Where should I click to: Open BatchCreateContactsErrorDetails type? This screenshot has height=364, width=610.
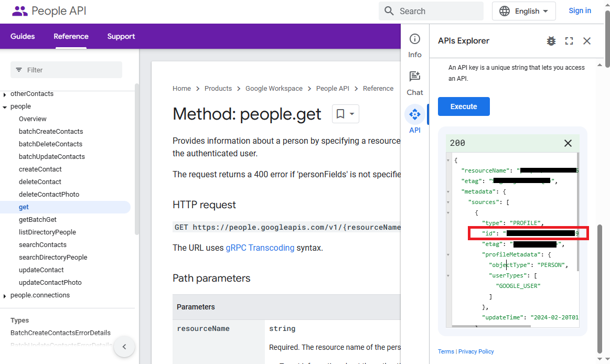(x=60, y=333)
